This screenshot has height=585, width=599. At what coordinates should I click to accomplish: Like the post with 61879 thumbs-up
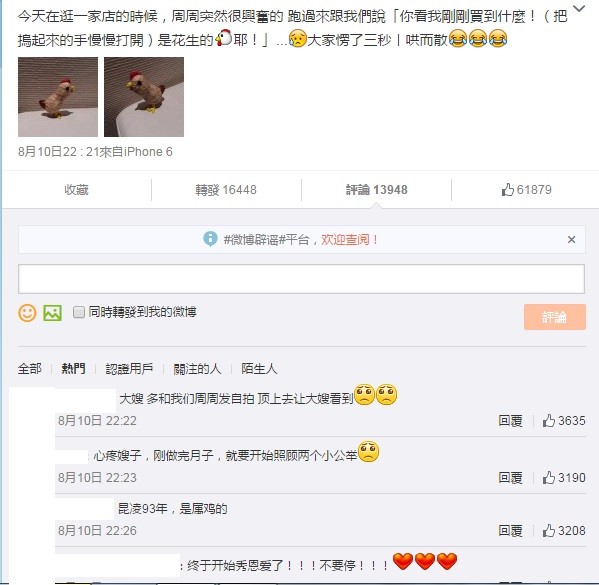(526, 190)
